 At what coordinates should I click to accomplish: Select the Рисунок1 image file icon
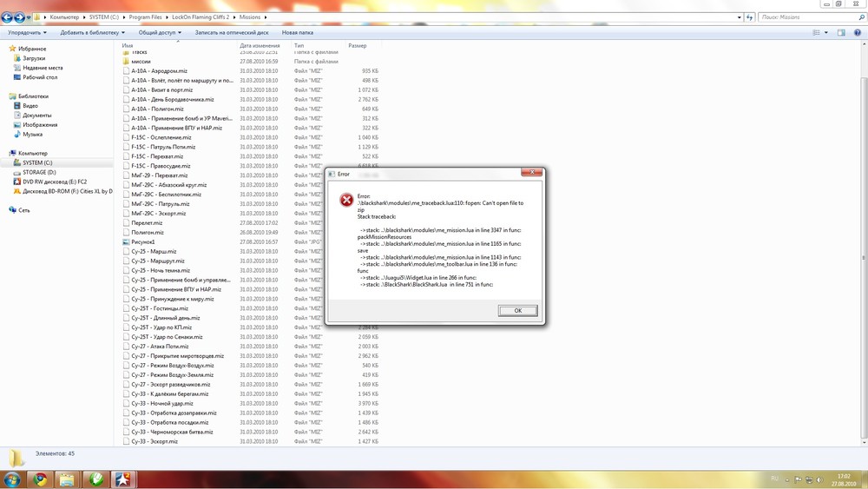tap(126, 242)
